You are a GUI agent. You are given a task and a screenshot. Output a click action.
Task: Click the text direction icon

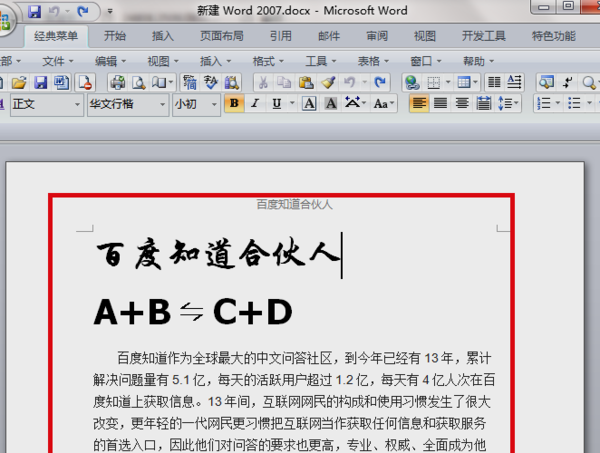(514, 82)
